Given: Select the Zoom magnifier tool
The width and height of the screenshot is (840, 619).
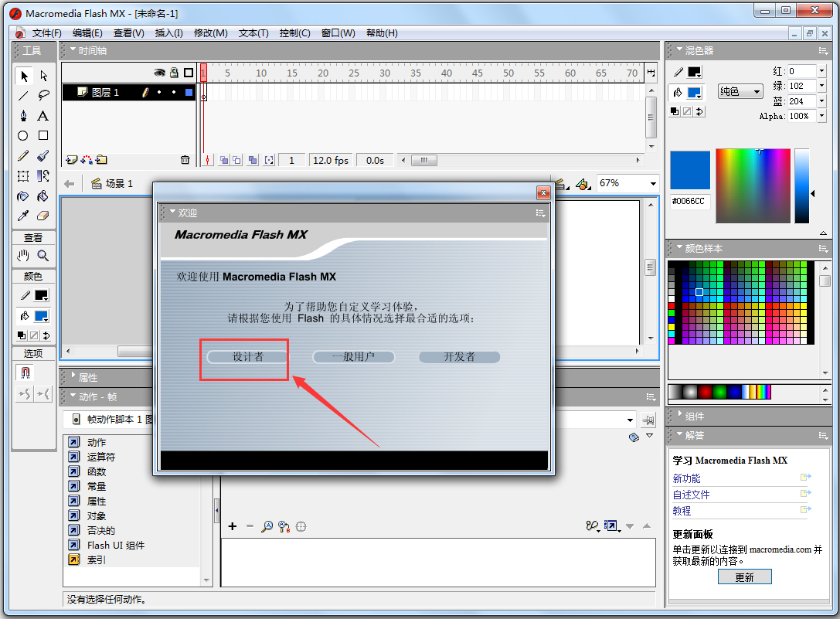Looking at the screenshot, I should [x=43, y=256].
